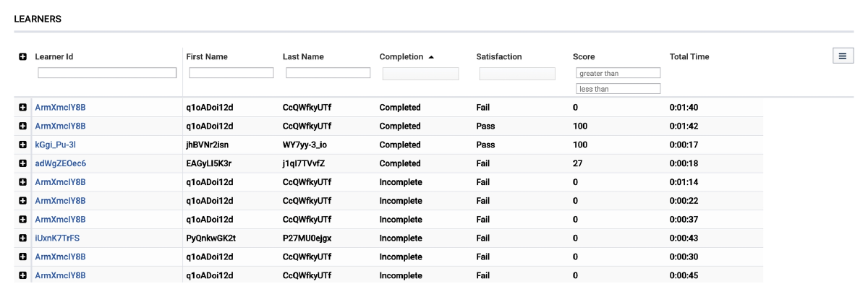Expand the incomplete row timed 0:00:22
The height and width of the screenshot is (297, 868).
tap(22, 201)
